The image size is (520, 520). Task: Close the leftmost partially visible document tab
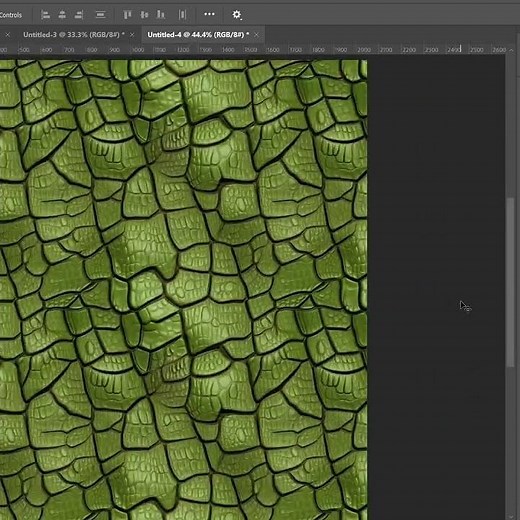point(8,35)
